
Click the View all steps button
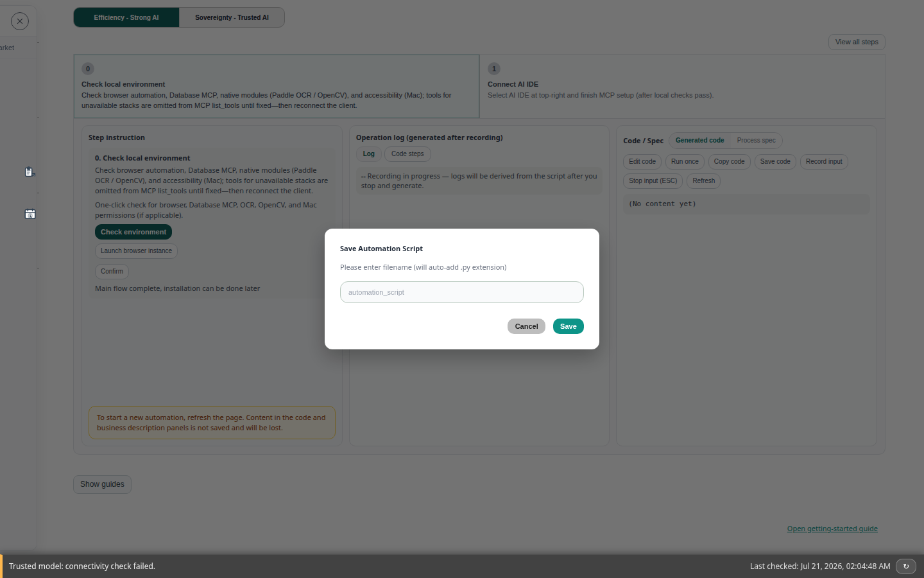(857, 42)
